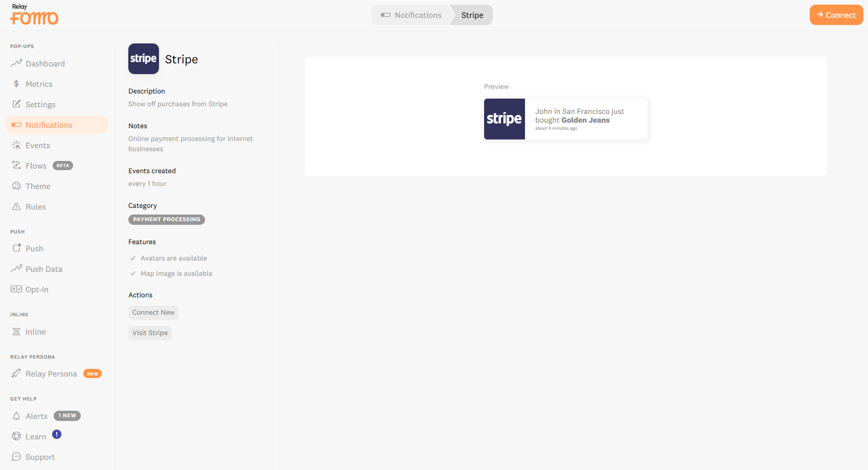
Task: Click the Opt-In icon
Action: (16, 289)
